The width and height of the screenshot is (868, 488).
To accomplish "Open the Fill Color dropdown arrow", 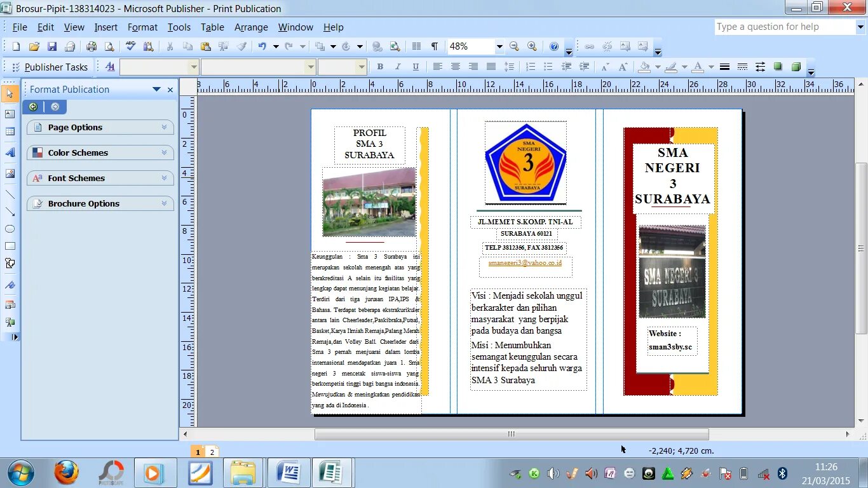I will [658, 67].
